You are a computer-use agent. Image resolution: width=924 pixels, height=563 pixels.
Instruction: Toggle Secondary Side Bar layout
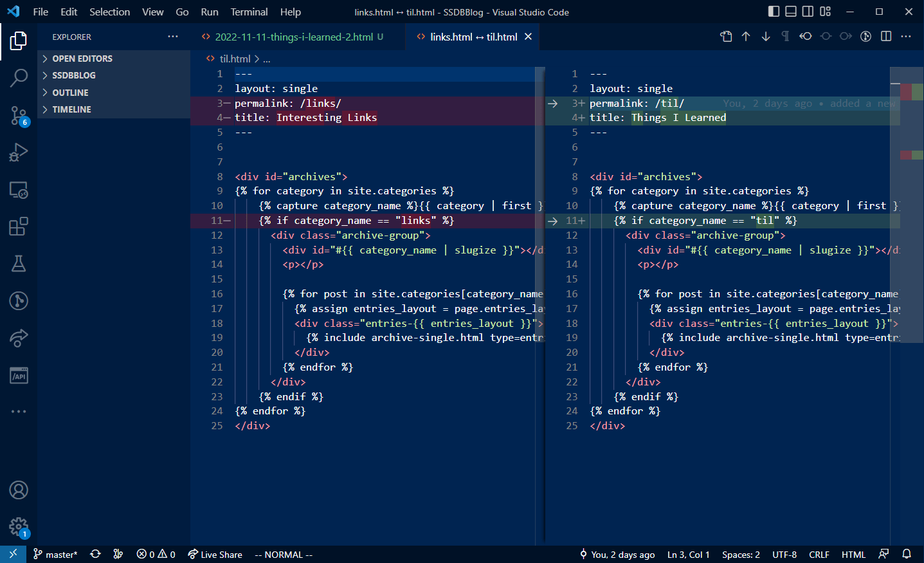pos(808,12)
